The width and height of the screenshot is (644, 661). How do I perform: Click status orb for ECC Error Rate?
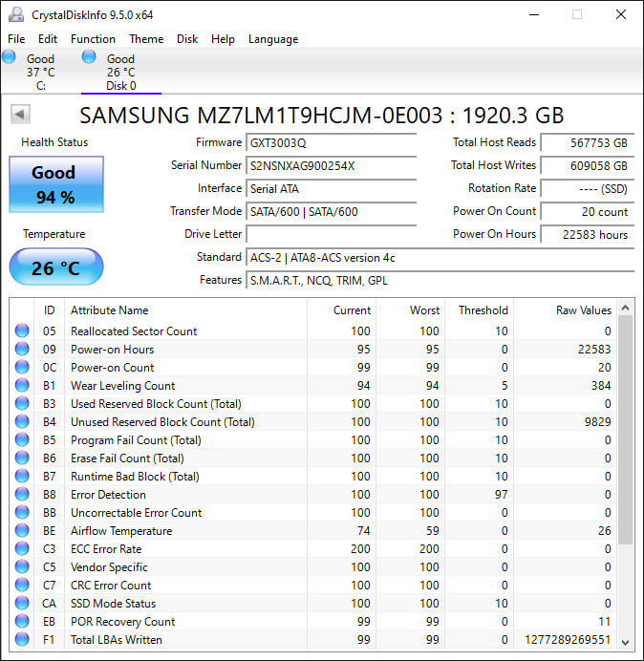22,548
